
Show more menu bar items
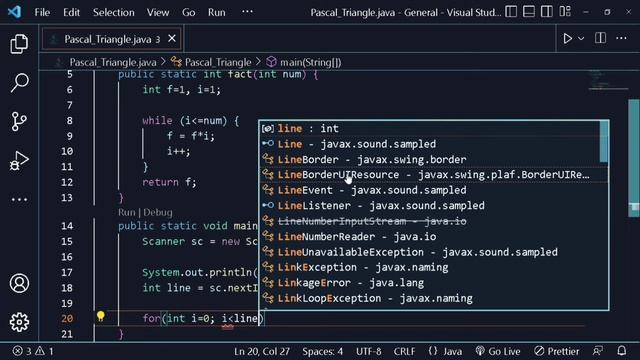pyautogui.click(x=247, y=12)
